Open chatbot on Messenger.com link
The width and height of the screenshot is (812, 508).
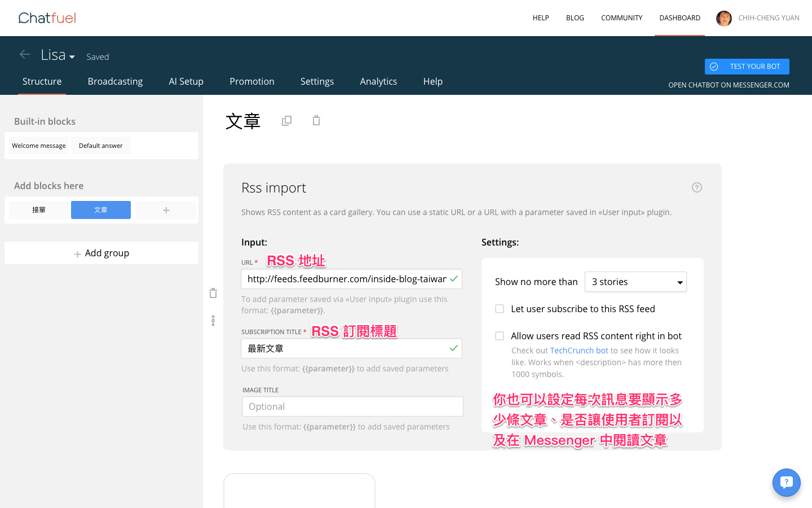tap(729, 85)
